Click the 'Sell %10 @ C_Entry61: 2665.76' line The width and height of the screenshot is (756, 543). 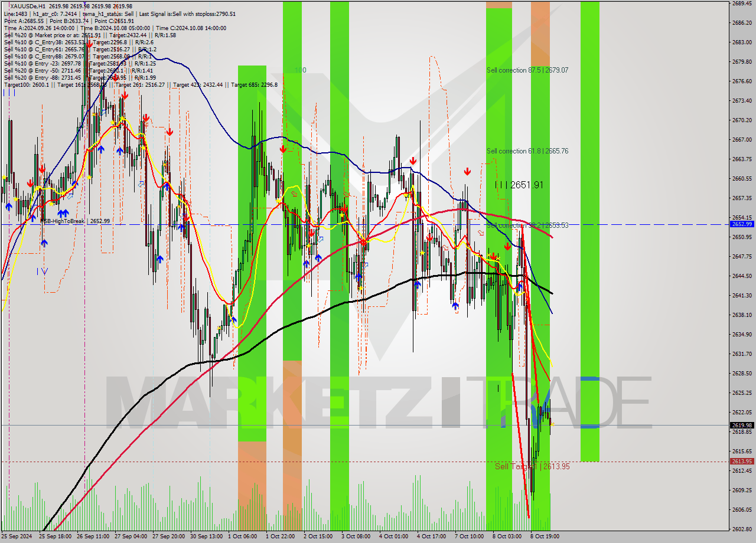pos(80,49)
